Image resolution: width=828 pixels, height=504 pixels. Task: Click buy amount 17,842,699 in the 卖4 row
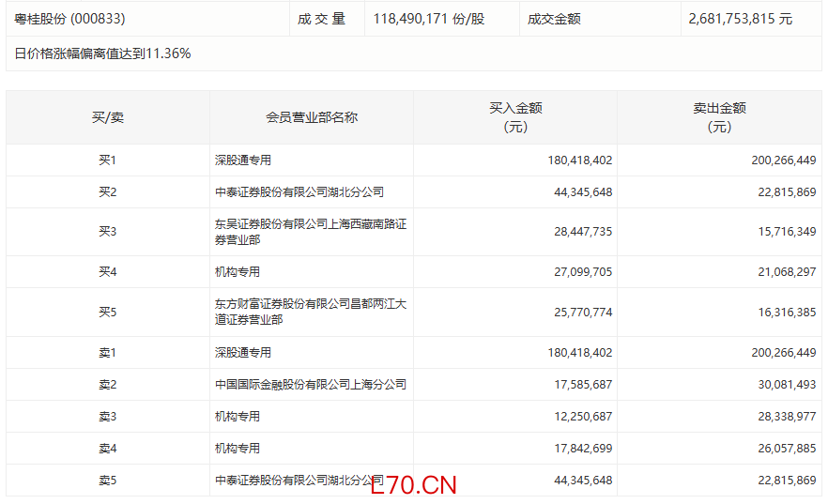point(579,449)
